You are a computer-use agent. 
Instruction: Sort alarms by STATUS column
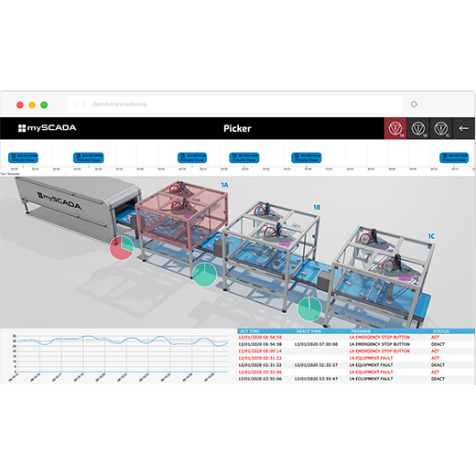coord(441,331)
